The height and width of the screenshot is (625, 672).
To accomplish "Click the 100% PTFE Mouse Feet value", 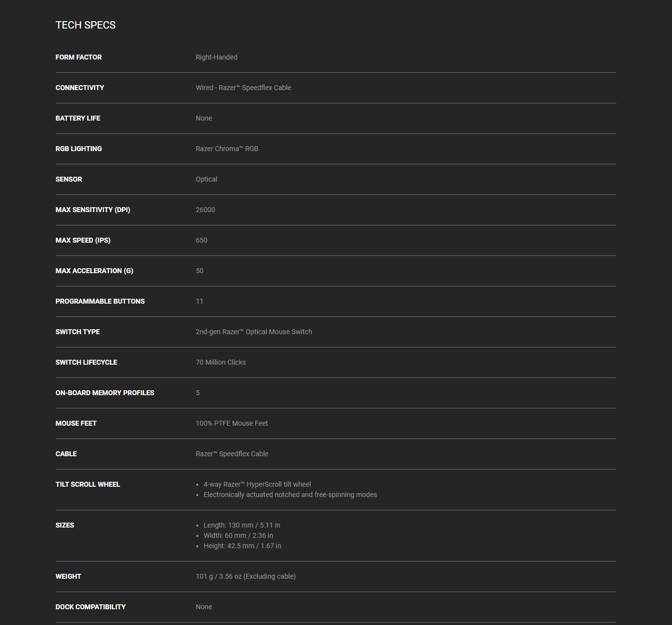I will 232,423.
